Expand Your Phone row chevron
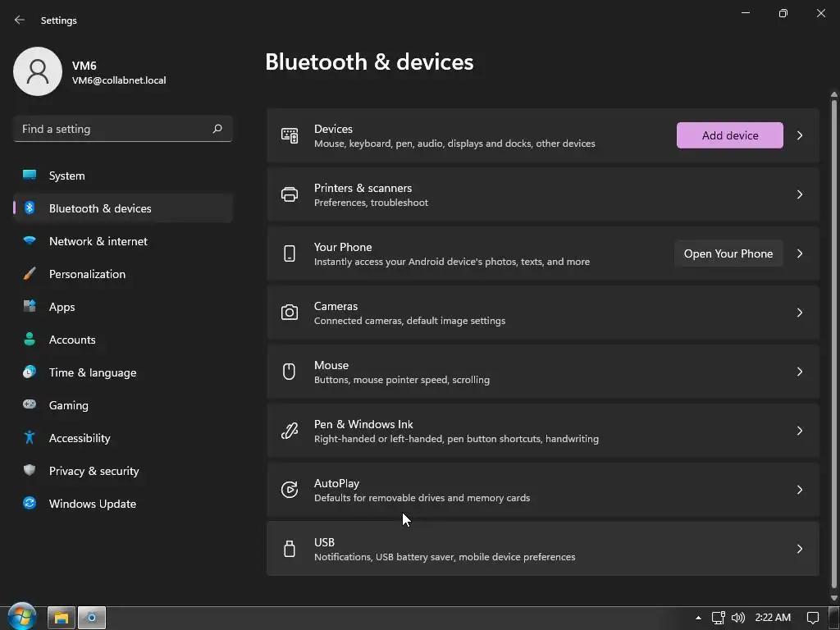This screenshot has width=840, height=630. pos(799,253)
